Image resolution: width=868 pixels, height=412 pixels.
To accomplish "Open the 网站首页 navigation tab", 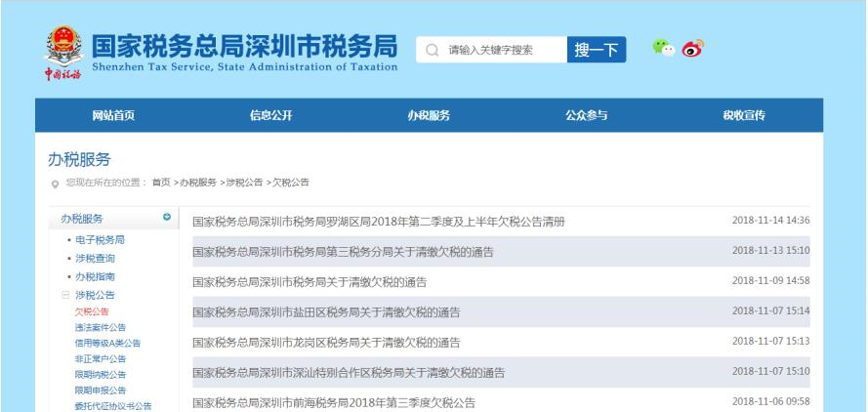I will coord(113,116).
